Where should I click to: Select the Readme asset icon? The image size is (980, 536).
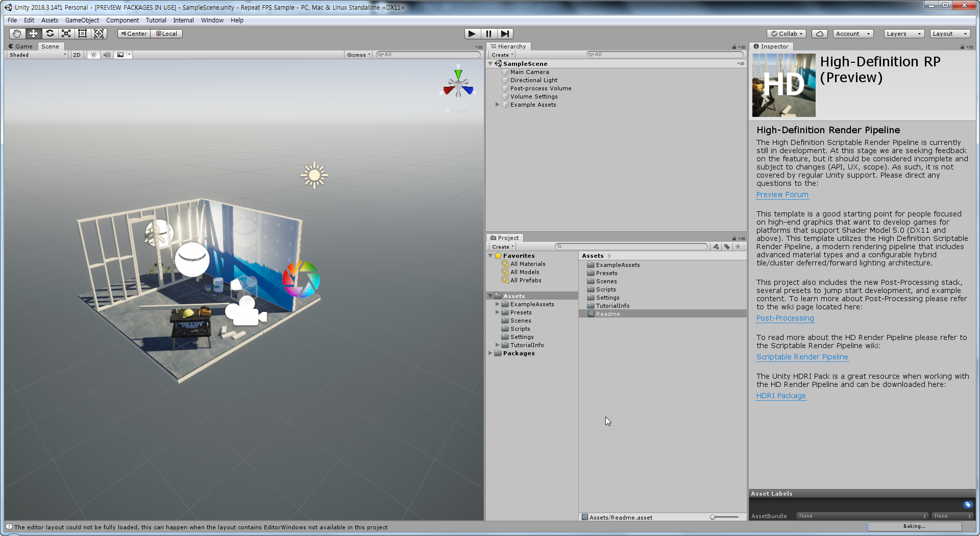(591, 314)
